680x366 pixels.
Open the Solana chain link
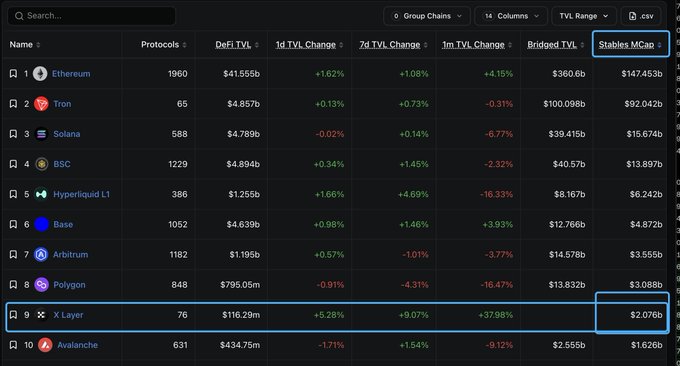tap(67, 134)
